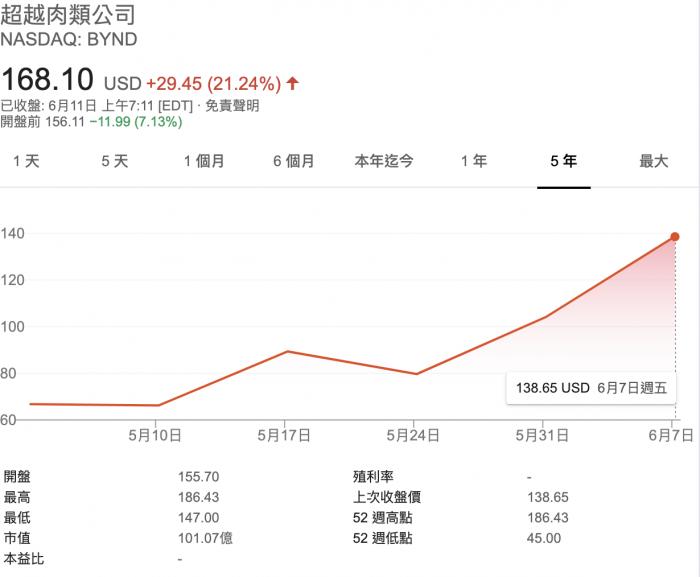Click the chart endpoint dot for 6月7日
The image size is (700, 577).
click(675, 237)
